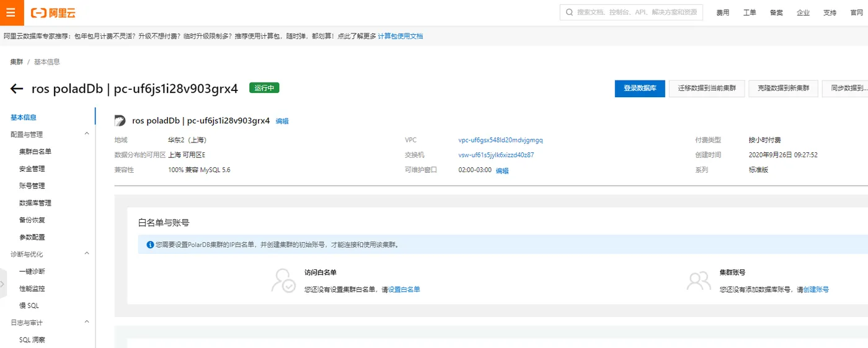Viewport: 868px width, 348px height.
Task: Collapse the 配置与管理 section
Action: coord(87,134)
